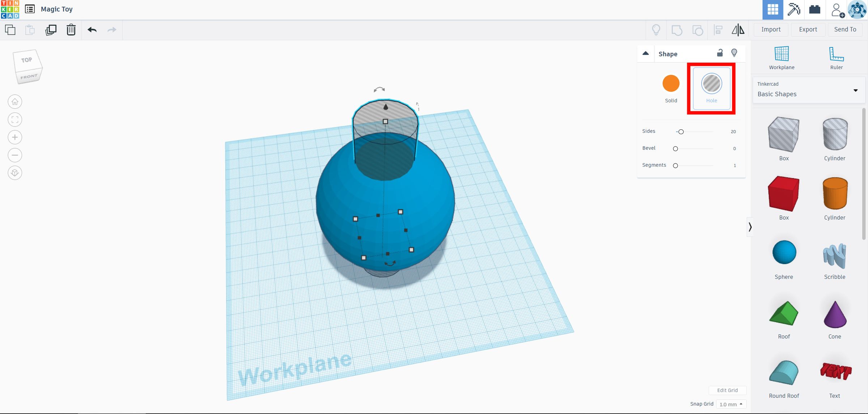Delete selected shape with trash icon
868x414 pixels.
(71, 30)
